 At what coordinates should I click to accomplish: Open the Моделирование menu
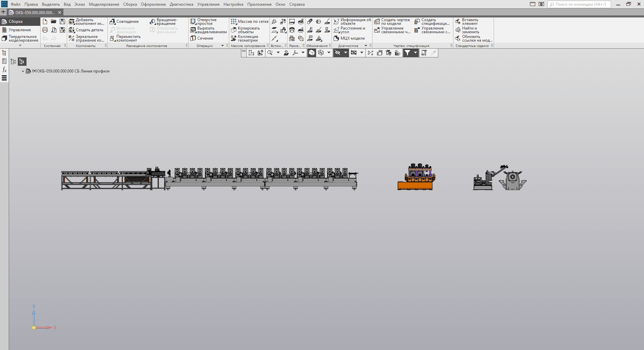(104, 4)
